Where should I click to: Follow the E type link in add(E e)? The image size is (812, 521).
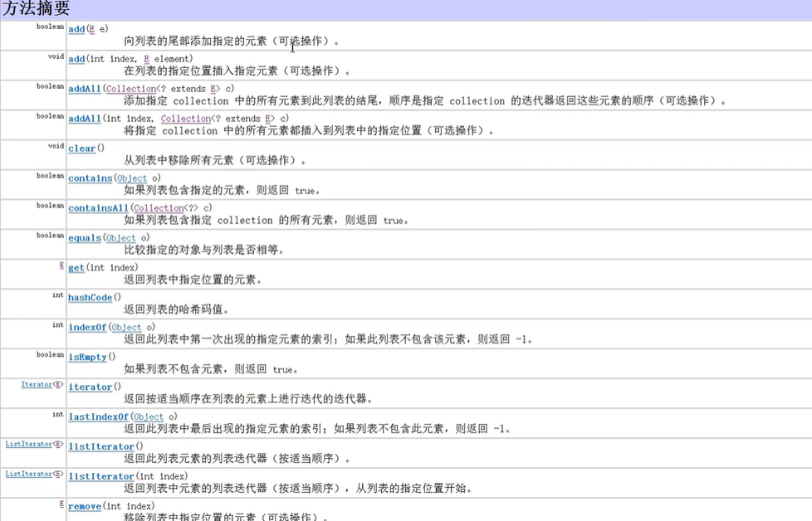click(91, 29)
